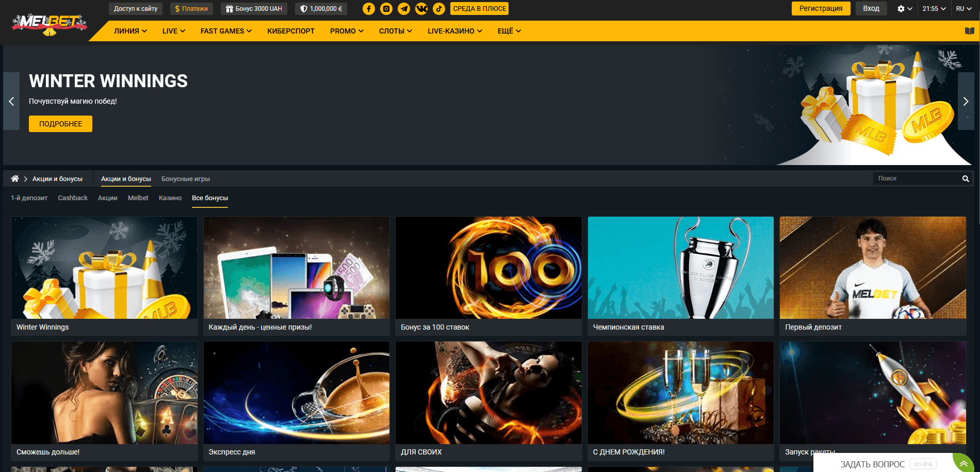Expand the LIVE menu
The image size is (980, 472).
pyautogui.click(x=174, y=31)
